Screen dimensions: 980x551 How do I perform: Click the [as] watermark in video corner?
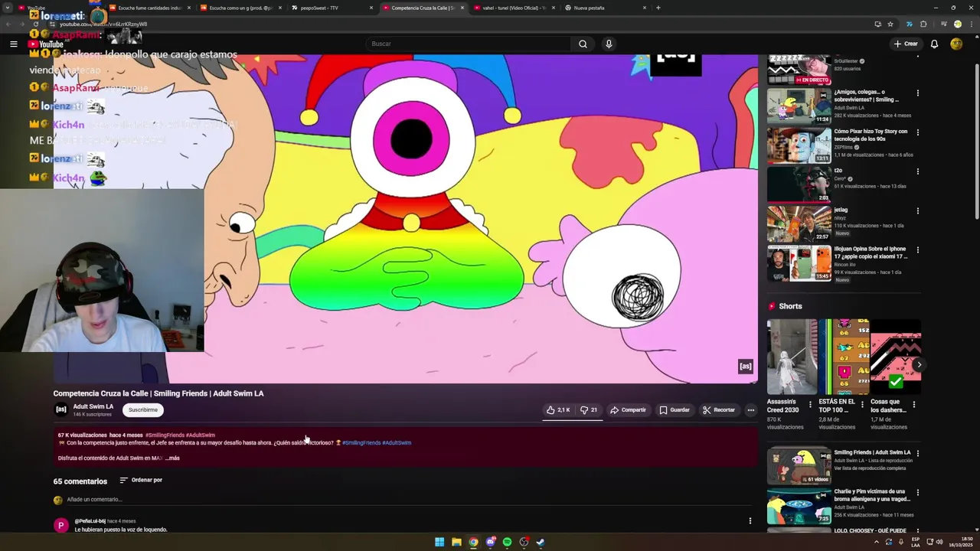pyautogui.click(x=745, y=367)
